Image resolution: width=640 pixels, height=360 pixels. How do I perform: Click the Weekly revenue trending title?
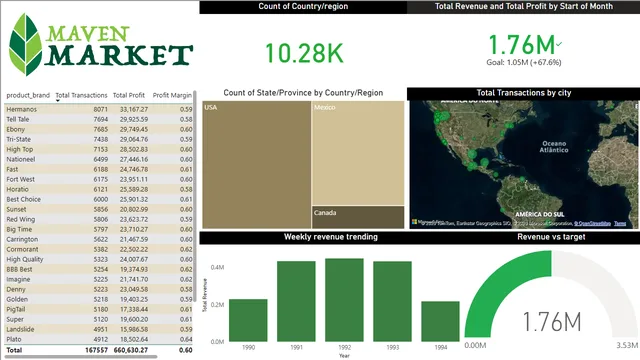coord(331,237)
